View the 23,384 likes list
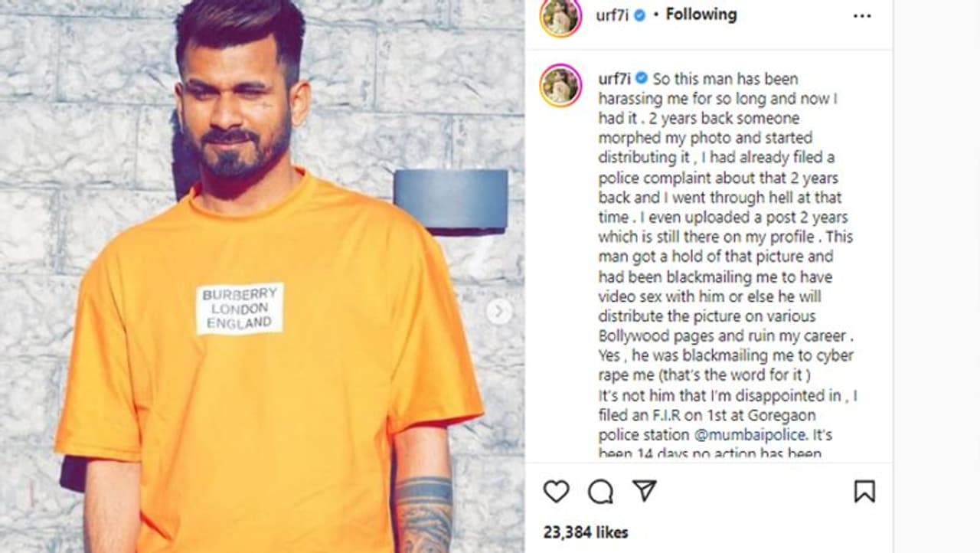The width and height of the screenshot is (980, 553). click(585, 532)
